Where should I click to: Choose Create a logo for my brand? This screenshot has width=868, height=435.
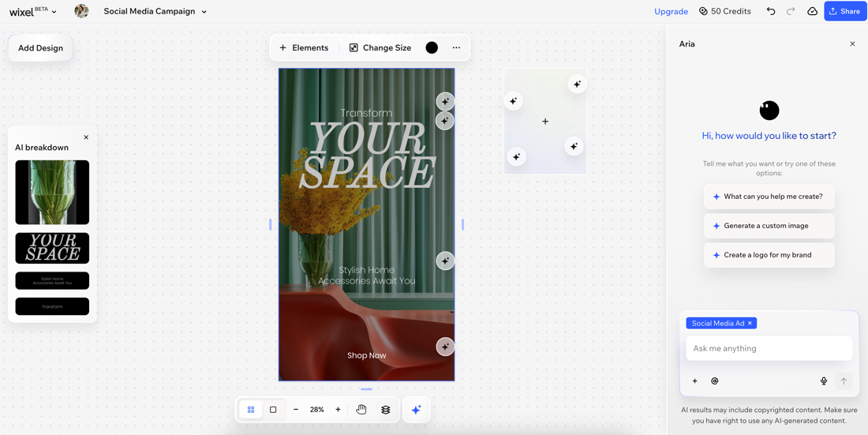769,255
